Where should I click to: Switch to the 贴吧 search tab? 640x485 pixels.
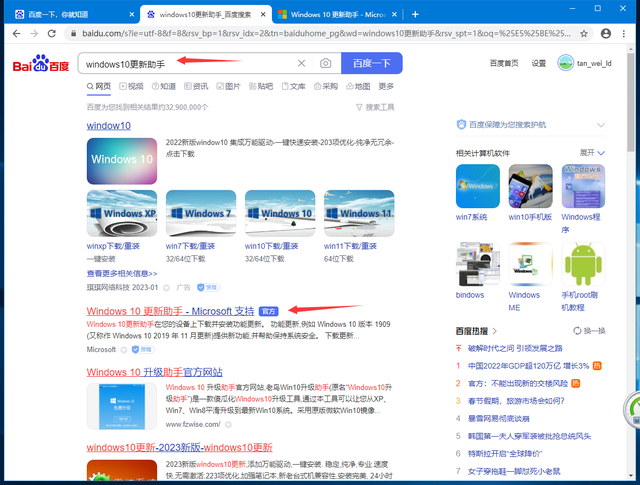(261, 86)
